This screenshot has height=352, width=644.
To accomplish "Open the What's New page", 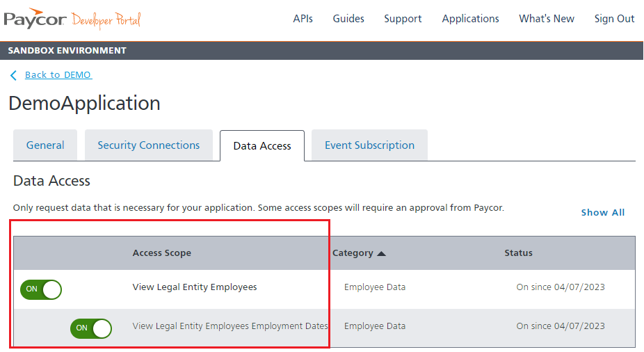I will point(547,19).
